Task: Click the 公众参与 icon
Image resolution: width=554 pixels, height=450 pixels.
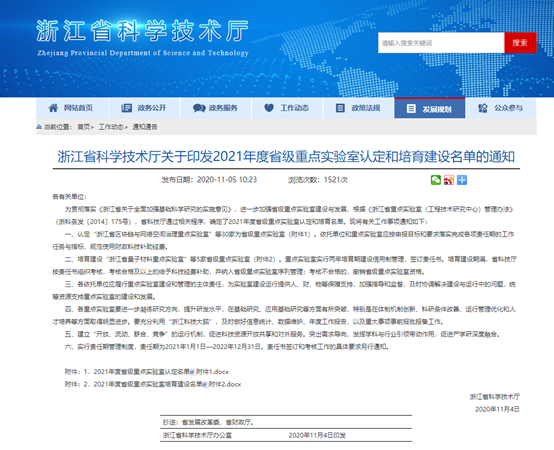Action: [x=483, y=108]
